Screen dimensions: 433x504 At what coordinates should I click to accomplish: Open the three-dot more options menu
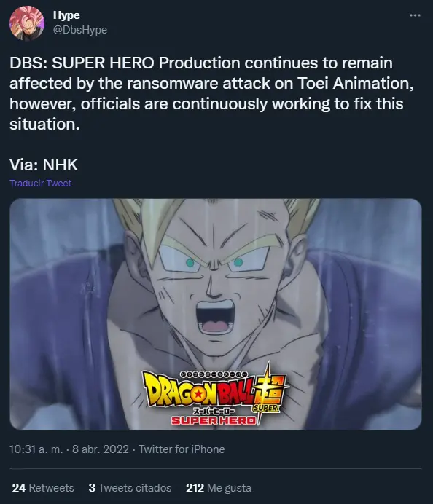point(415,15)
